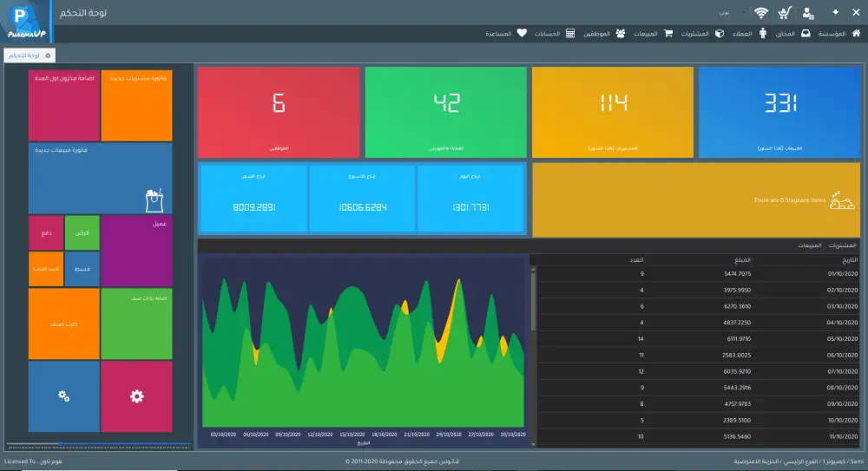Open the shopping cart basket icon in the title bar
The width and height of the screenshot is (868, 471).
[785, 13]
